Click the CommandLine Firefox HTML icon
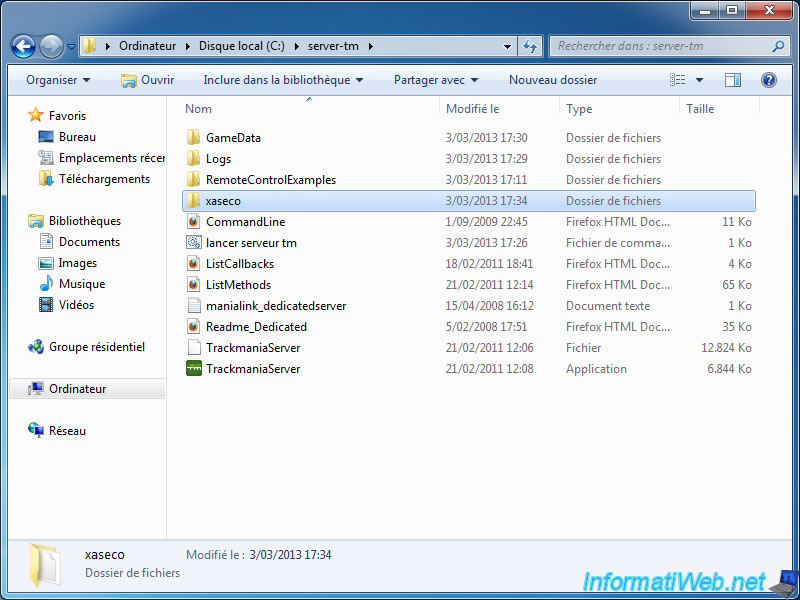This screenshot has width=800, height=600. pyautogui.click(x=193, y=221)
